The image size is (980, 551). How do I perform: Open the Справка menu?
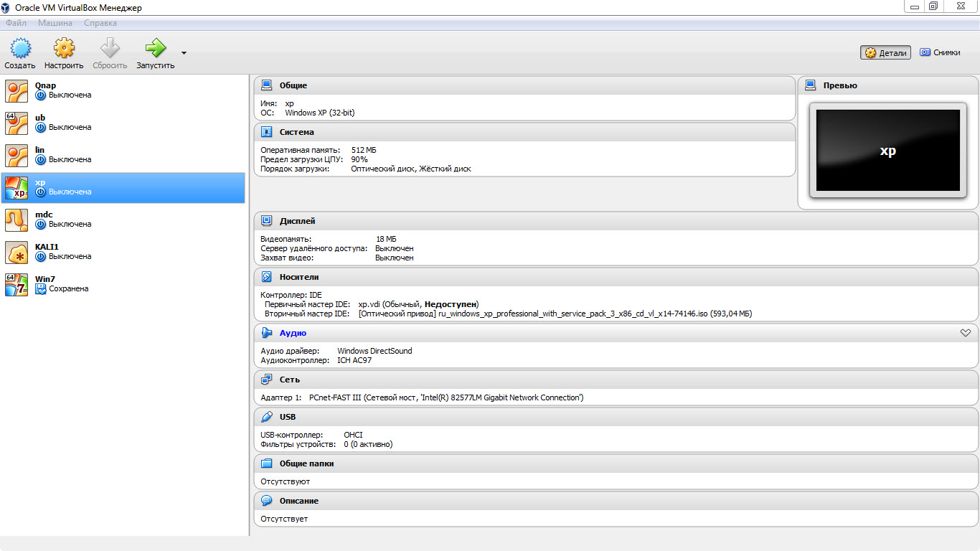click(x=100, y=23)
